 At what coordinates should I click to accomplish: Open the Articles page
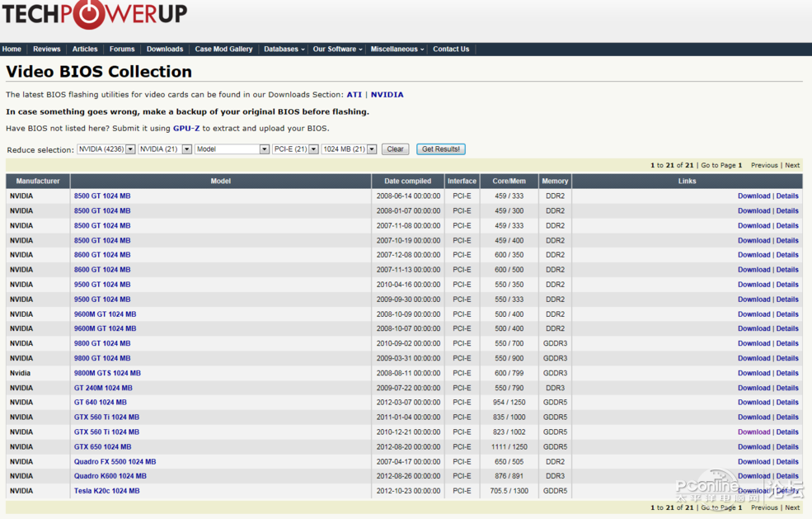pos(85,50)
